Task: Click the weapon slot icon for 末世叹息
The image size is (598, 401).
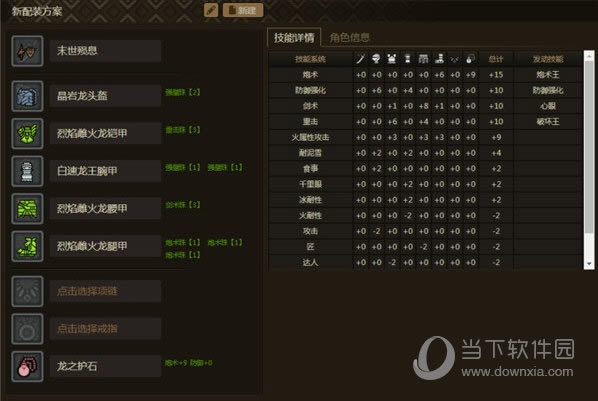Action: (x=27, y=51)
